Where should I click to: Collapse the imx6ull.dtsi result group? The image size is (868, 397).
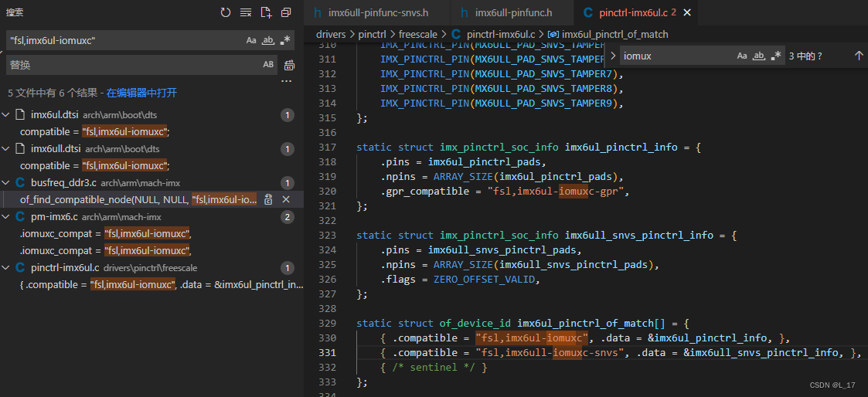(x=6, y=149)
